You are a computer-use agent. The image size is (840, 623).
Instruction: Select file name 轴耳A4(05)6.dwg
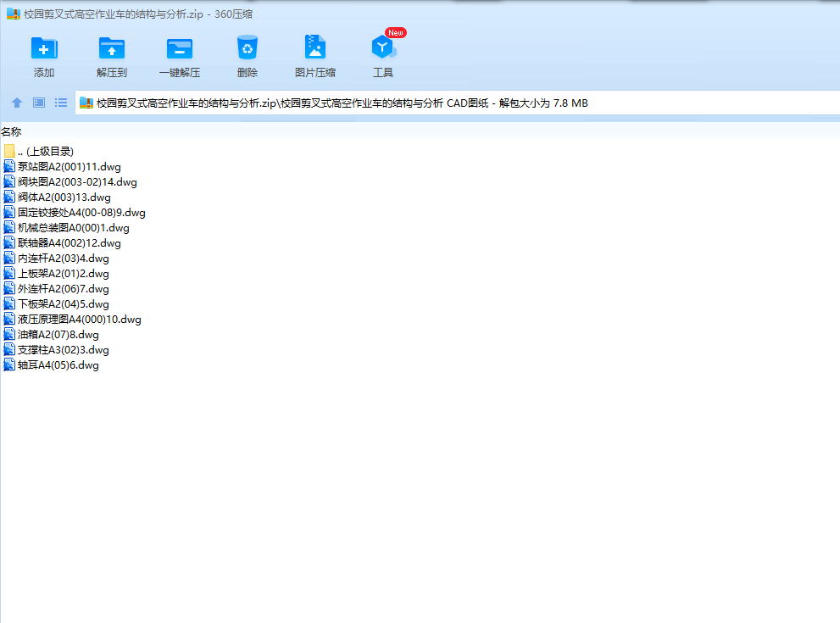click(58, 365)
